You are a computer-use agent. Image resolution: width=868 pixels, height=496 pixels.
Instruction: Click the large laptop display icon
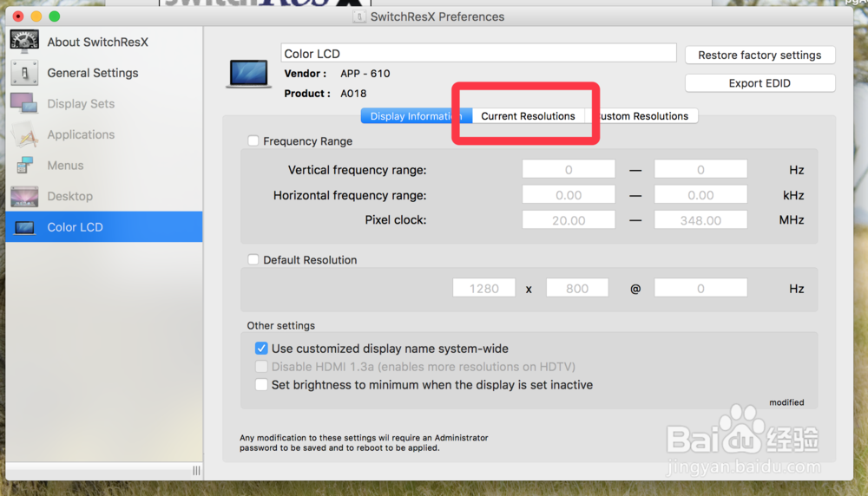(x=248, y=74)
